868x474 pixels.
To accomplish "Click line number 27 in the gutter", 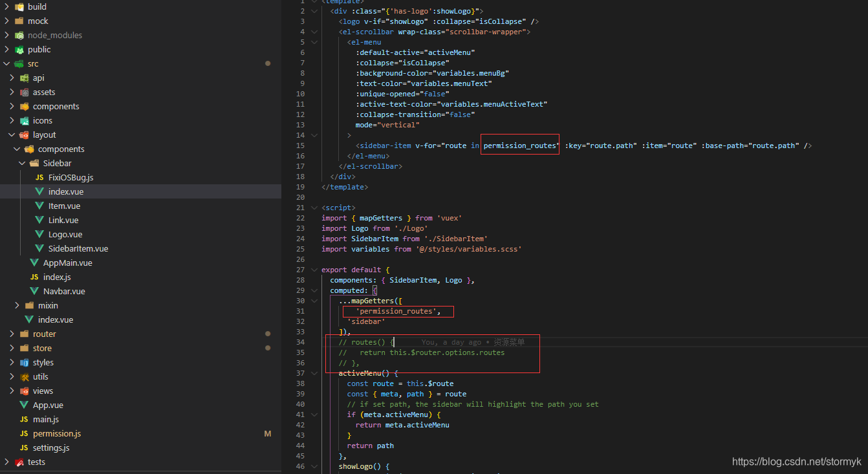I will 300,270.
